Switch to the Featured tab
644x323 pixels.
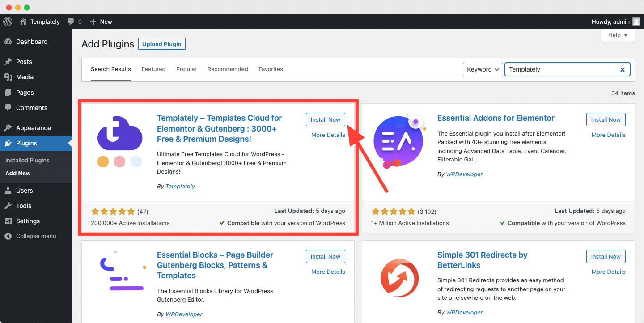click(153, 69)
